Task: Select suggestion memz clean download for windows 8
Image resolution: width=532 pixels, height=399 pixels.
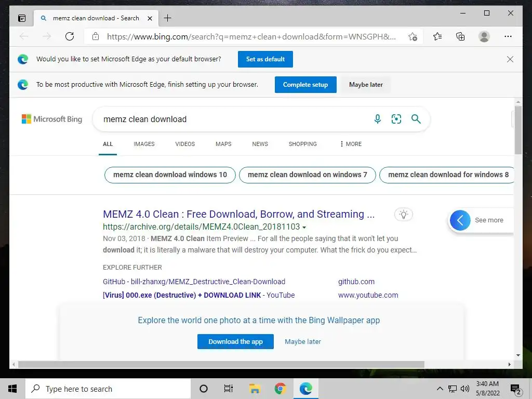Action: click(x=446, y=175)
